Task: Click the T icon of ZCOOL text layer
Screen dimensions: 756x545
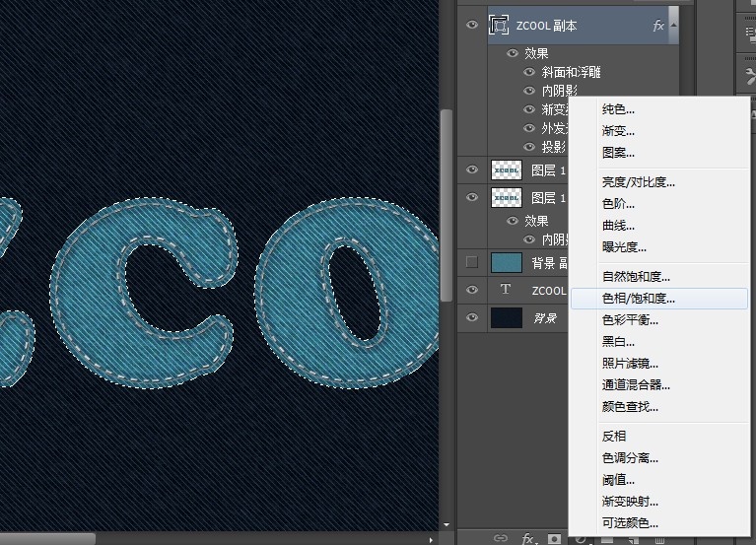Action: 506,290
